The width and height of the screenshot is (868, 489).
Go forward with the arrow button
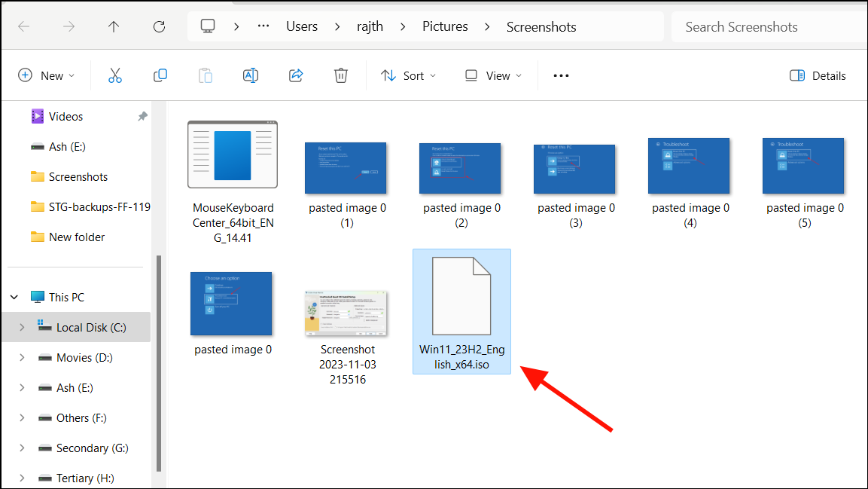pos(69,26)
